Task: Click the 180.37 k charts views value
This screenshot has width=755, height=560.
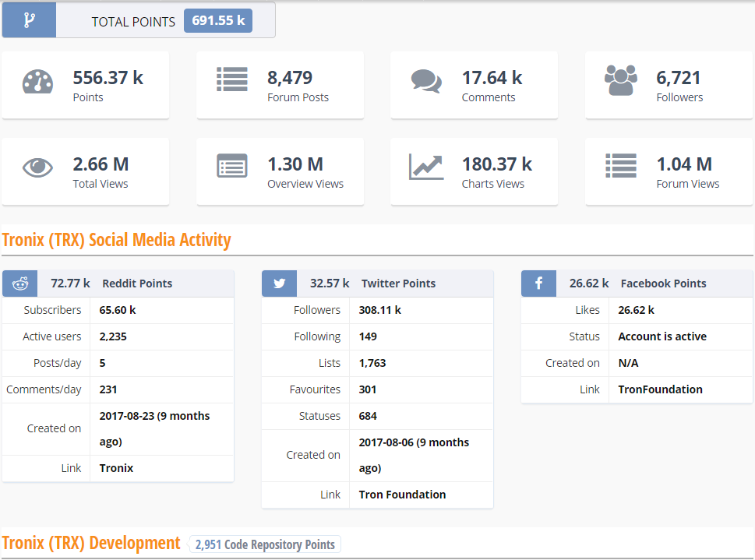Action: [x=497, y=164]
